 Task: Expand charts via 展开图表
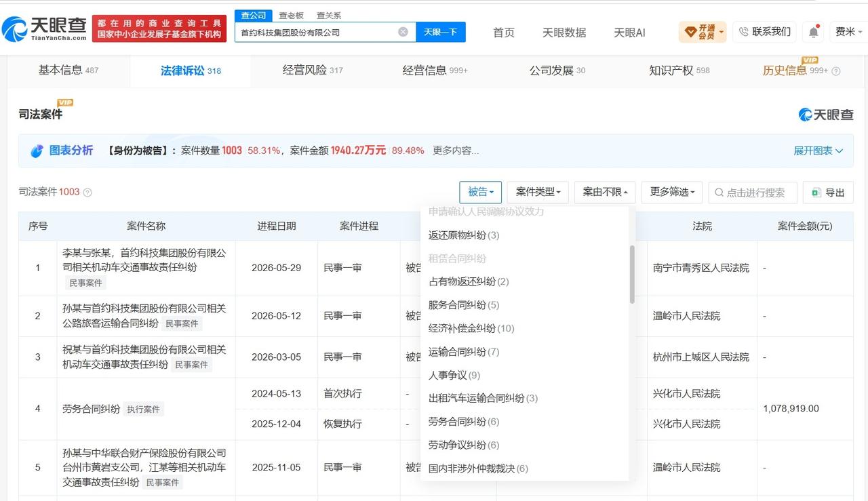pos(818,151)
